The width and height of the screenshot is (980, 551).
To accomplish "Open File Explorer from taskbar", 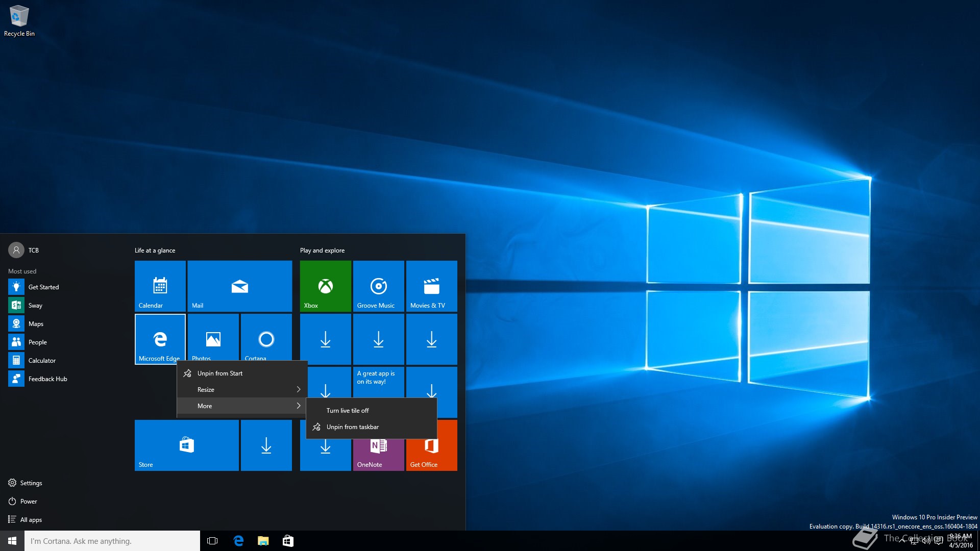I will tap(263, 541).
